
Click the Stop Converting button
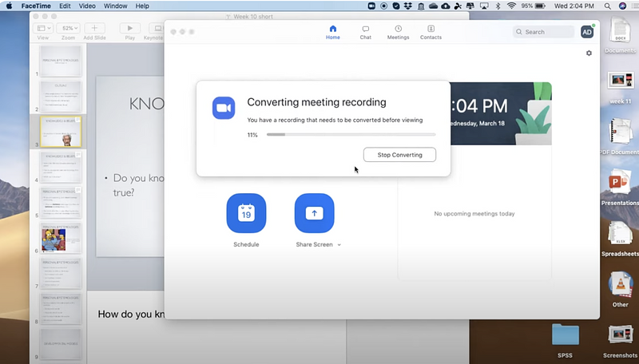pos(399,155)
